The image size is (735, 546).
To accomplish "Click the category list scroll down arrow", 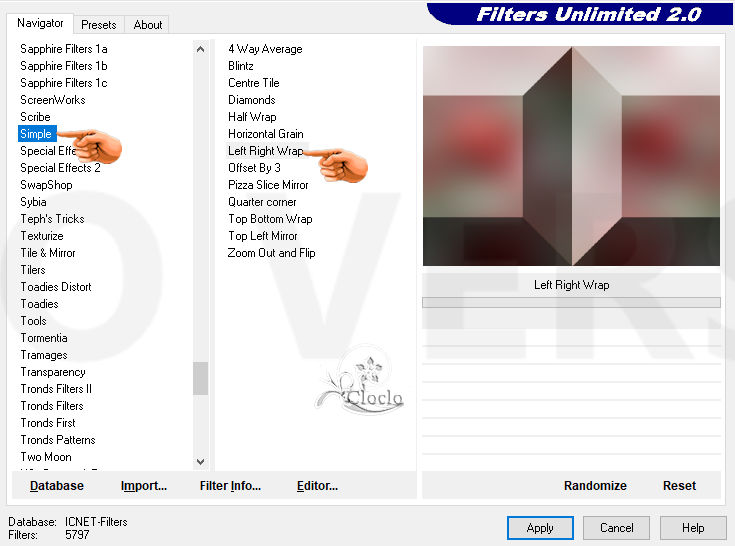I will [x=201, y=462].
